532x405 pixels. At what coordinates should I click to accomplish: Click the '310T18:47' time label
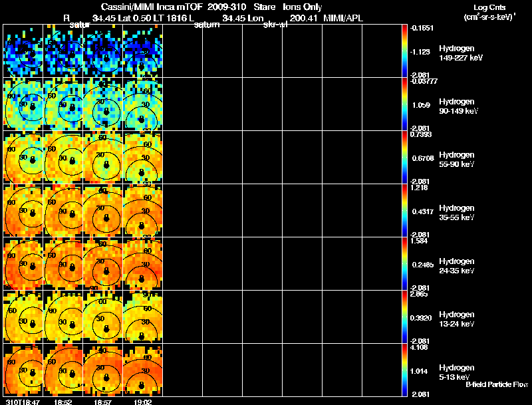click(23, 402)
